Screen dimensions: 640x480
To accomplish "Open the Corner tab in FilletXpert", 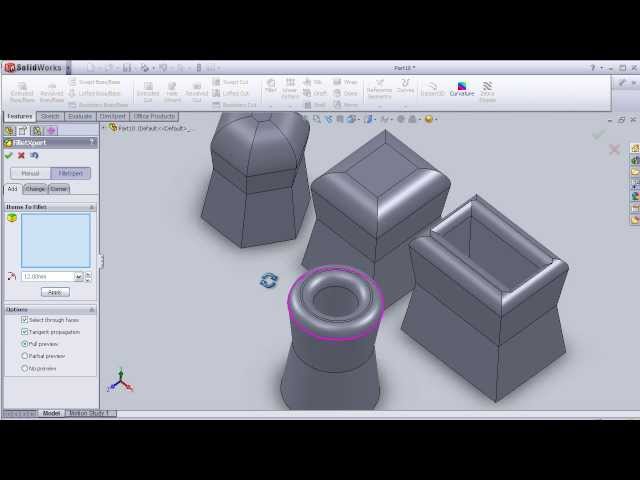I will 59,189.
